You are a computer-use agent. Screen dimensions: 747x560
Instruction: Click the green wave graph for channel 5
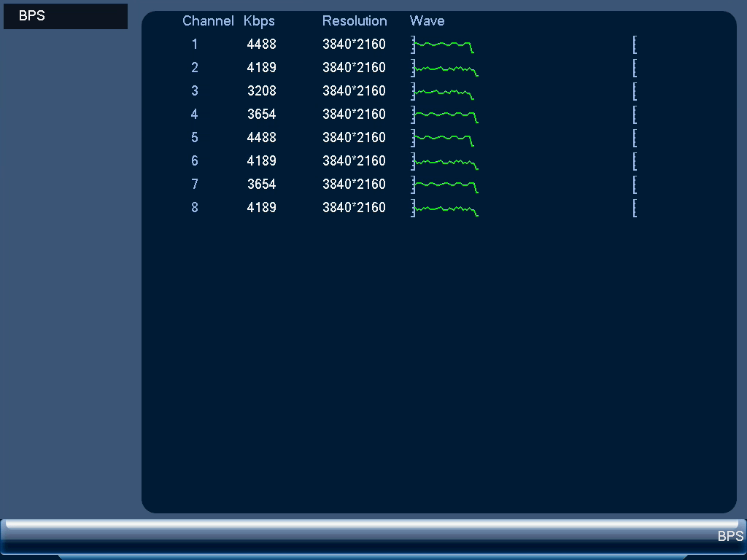pyautogui.click(x=444, y=139)
